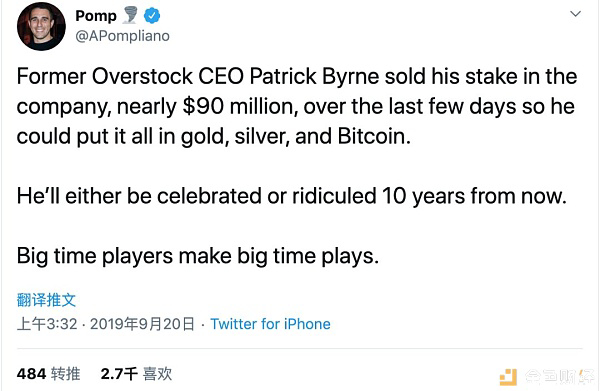Click the display name Pomp

tap(96, 16)
